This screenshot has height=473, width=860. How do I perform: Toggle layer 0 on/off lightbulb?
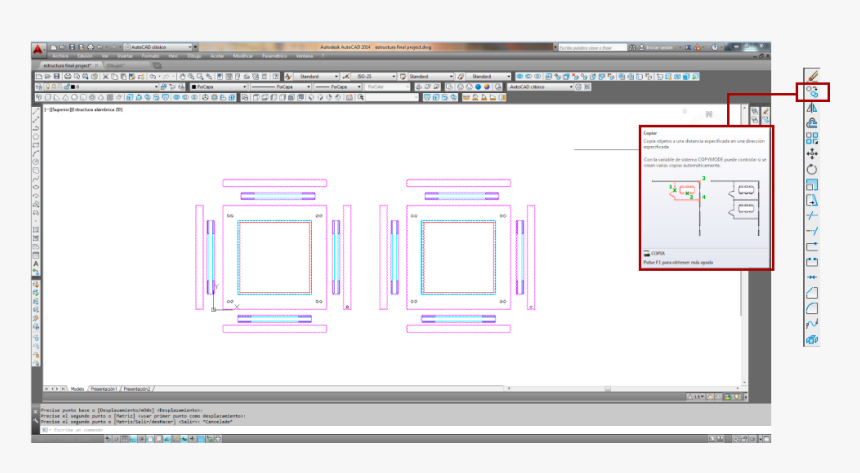[x=48, y=87]
